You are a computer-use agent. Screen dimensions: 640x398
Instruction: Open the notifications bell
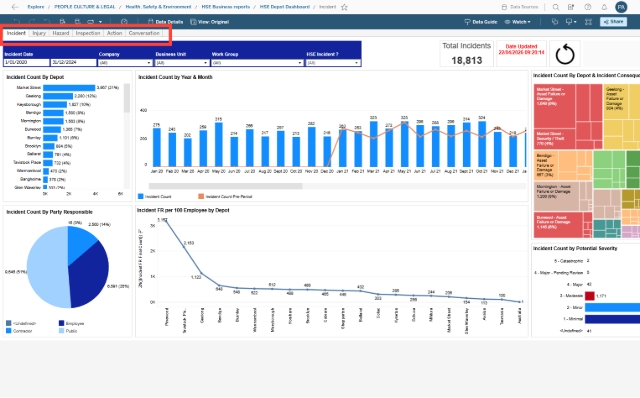click(x=604, y=7)
